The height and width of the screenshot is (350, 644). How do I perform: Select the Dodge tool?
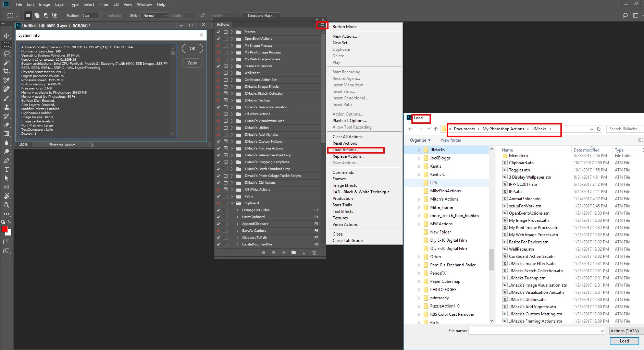(x=7, y=152)
